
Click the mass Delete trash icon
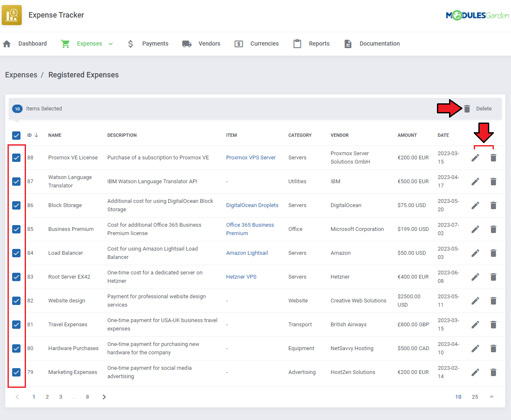(467, 109)
